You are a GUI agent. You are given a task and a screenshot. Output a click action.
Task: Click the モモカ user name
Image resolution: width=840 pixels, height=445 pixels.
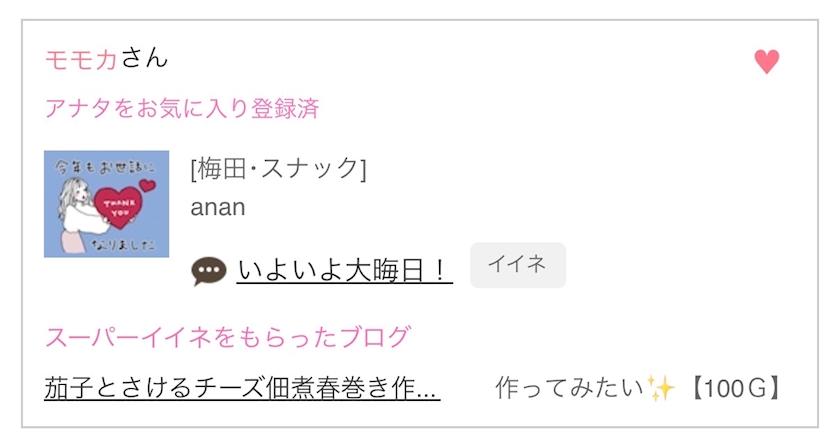point(81,59)
